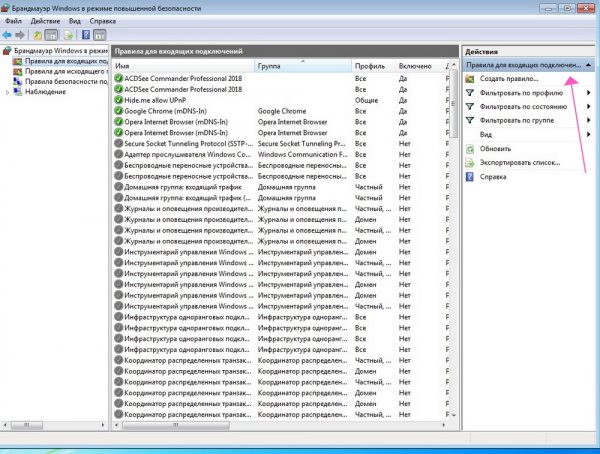Open the Действие menu

[x=45, y=21]
